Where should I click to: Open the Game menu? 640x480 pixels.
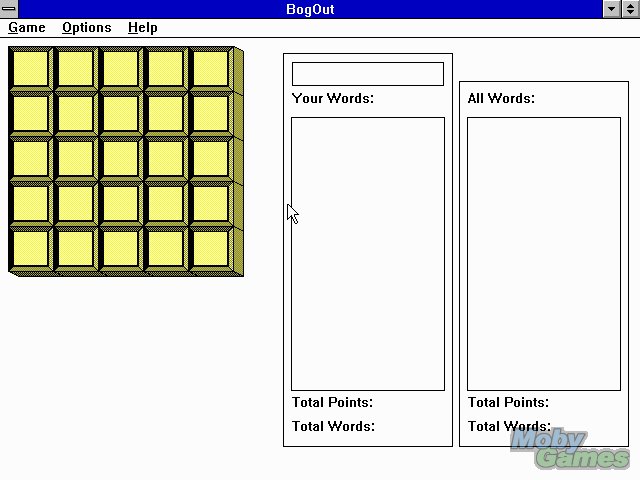point(27,27)
